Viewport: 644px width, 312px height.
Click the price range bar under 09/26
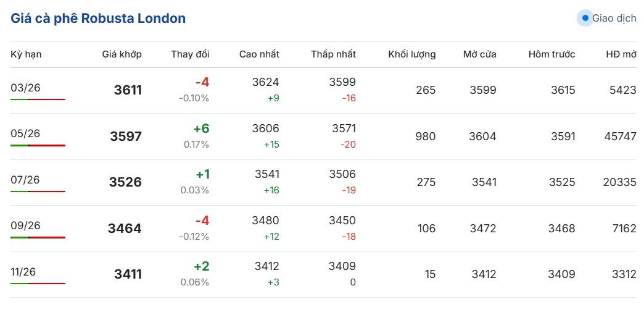point(38,237)
